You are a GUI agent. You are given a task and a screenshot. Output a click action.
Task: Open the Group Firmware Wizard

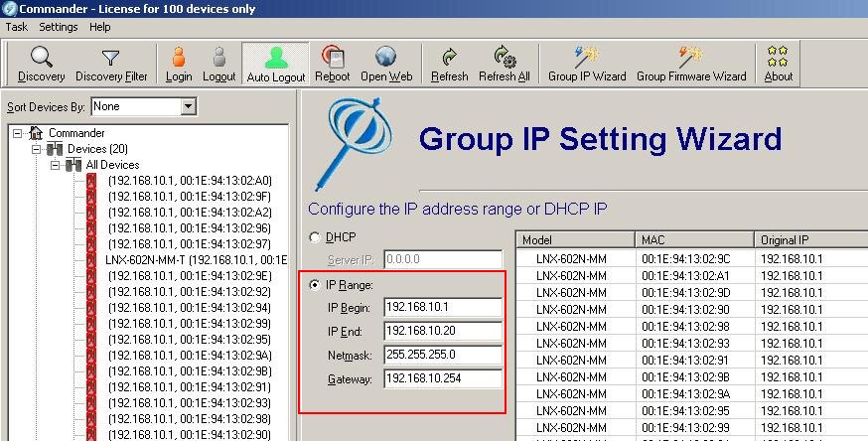point(691,65)
